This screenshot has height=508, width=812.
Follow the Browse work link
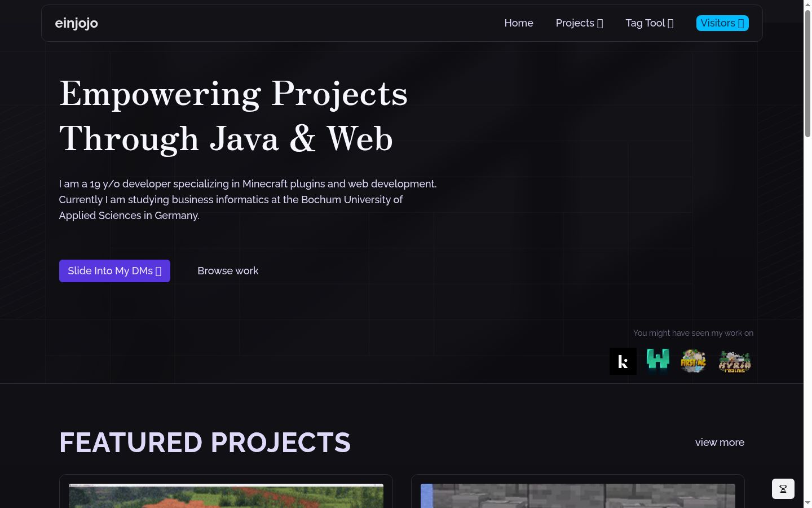point(228,271)
